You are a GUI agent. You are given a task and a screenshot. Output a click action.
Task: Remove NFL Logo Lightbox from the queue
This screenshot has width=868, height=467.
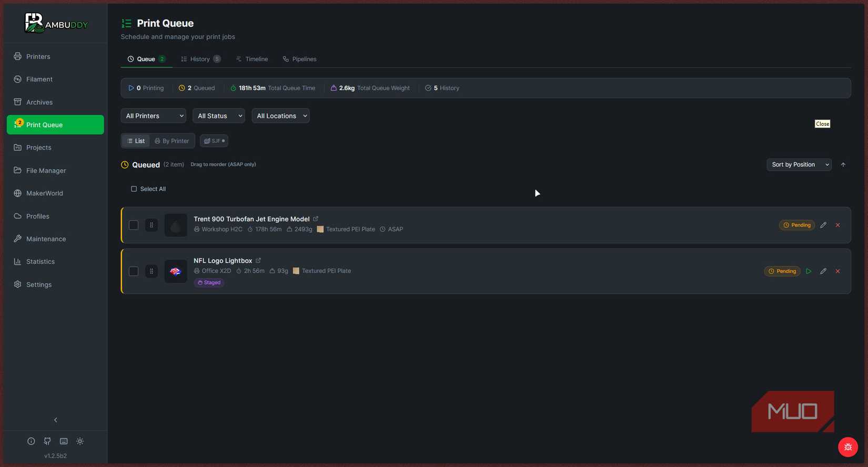837,271
